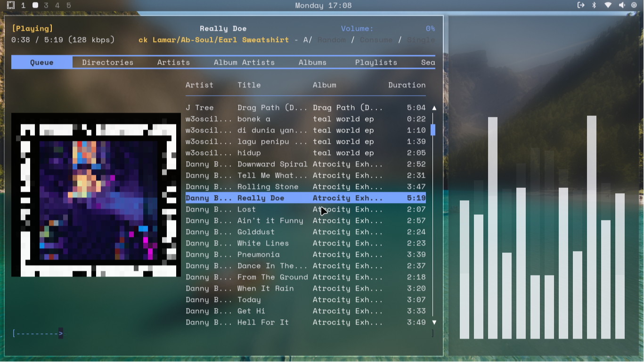Select the track Lost

coord(306,209)
